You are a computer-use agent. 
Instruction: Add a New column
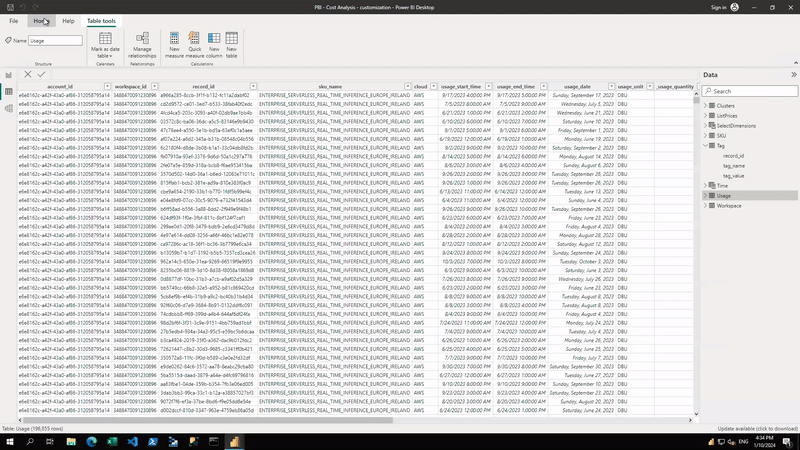point(214,41)
